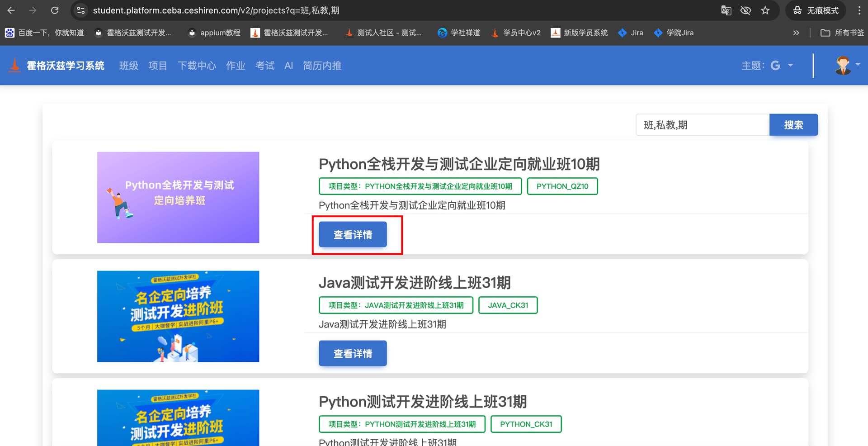
Task: Show hidden bookmarks with double chevron
Action: coord(796,33)
